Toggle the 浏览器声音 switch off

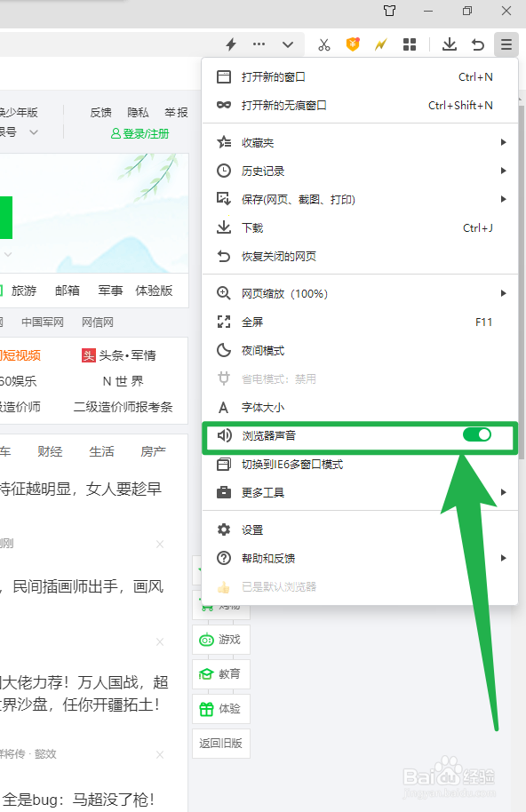click(477, 435)
